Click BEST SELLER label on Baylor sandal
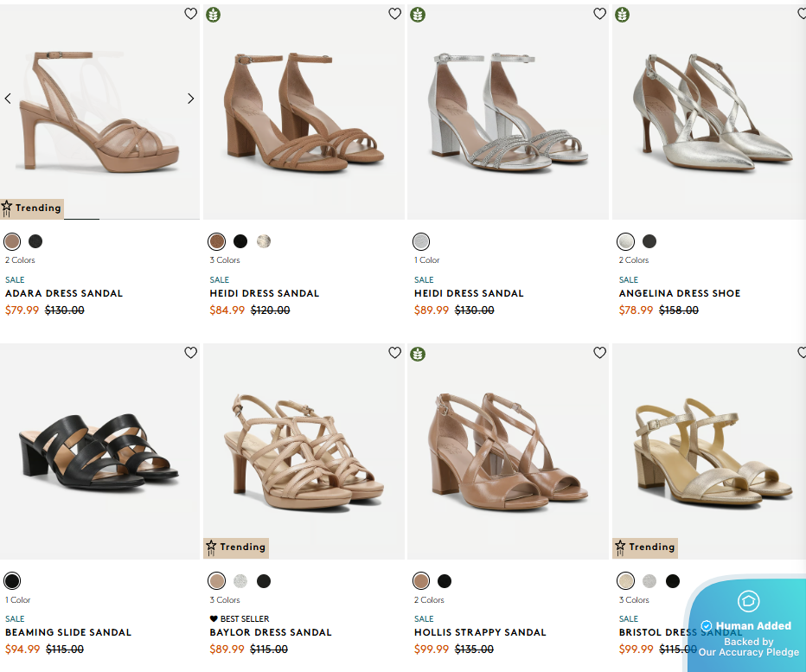 click(x=240, y=619)
